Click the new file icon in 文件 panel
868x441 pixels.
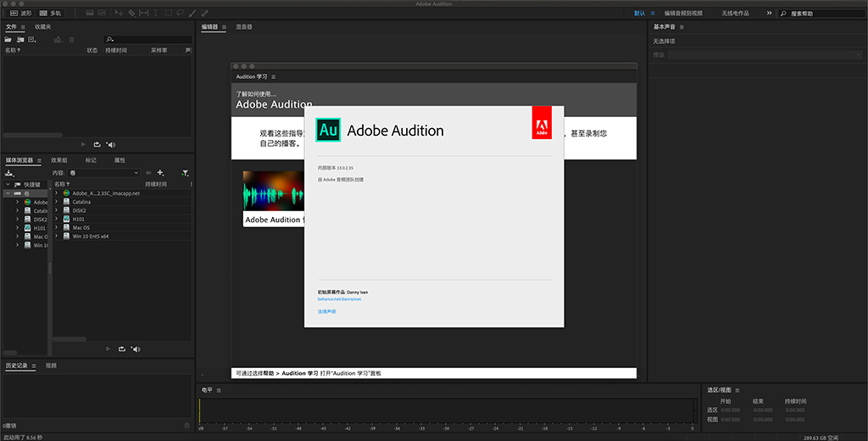tap(32, 39)
